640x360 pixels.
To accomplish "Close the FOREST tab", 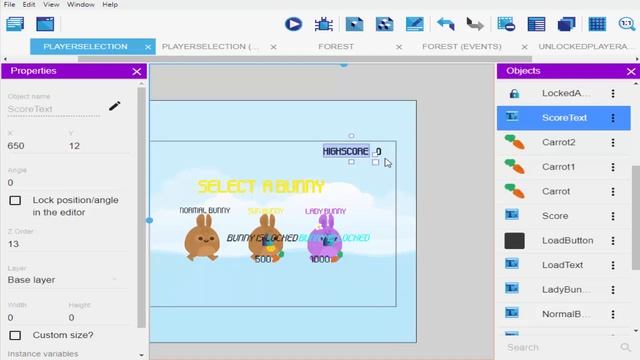I will click(399, 47).
